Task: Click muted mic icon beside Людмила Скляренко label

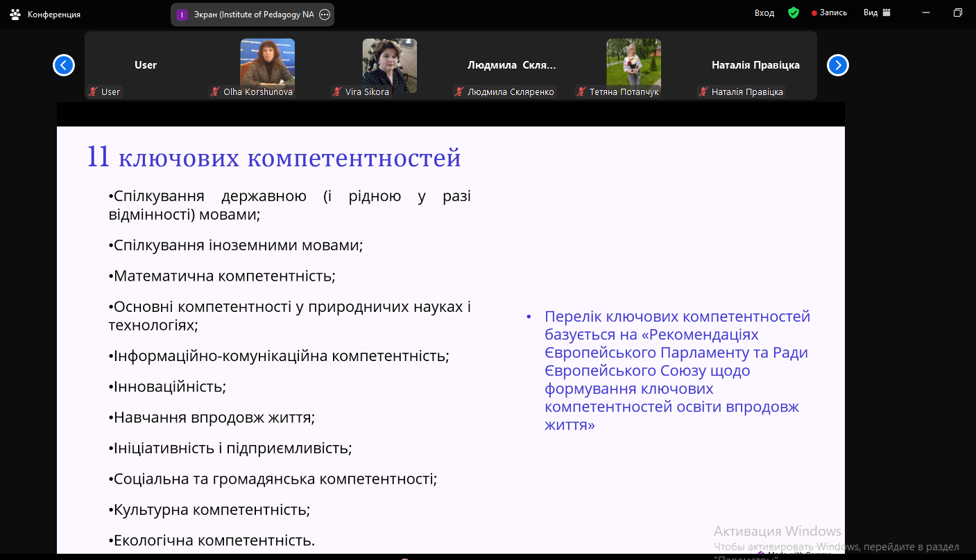Action: tap(459, 91)
